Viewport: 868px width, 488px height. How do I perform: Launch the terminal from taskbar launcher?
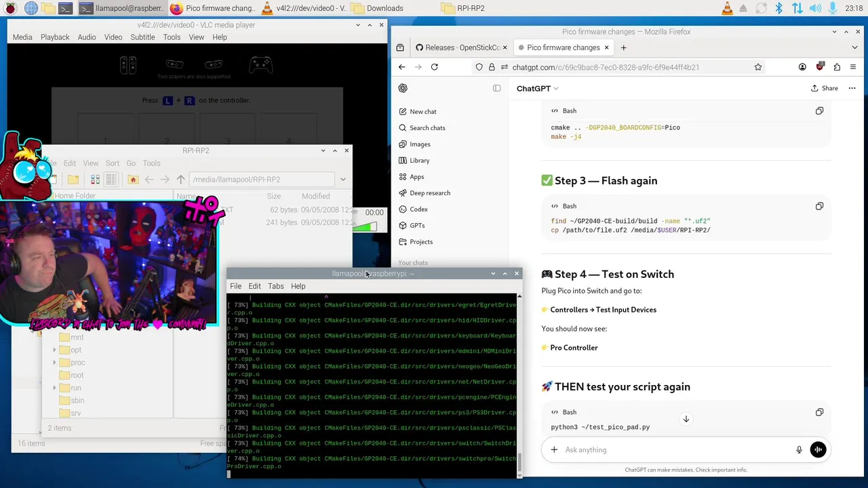pos(65,8)
